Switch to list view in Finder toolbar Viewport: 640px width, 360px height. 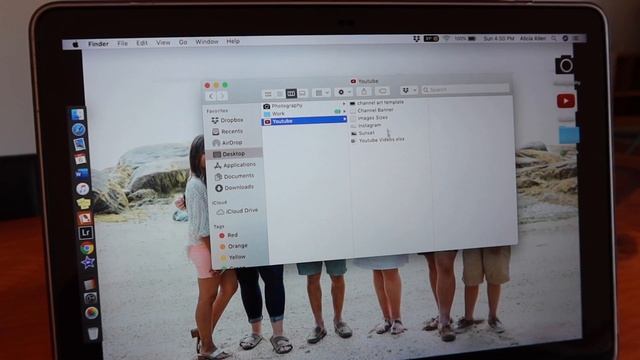click(280, 94)
